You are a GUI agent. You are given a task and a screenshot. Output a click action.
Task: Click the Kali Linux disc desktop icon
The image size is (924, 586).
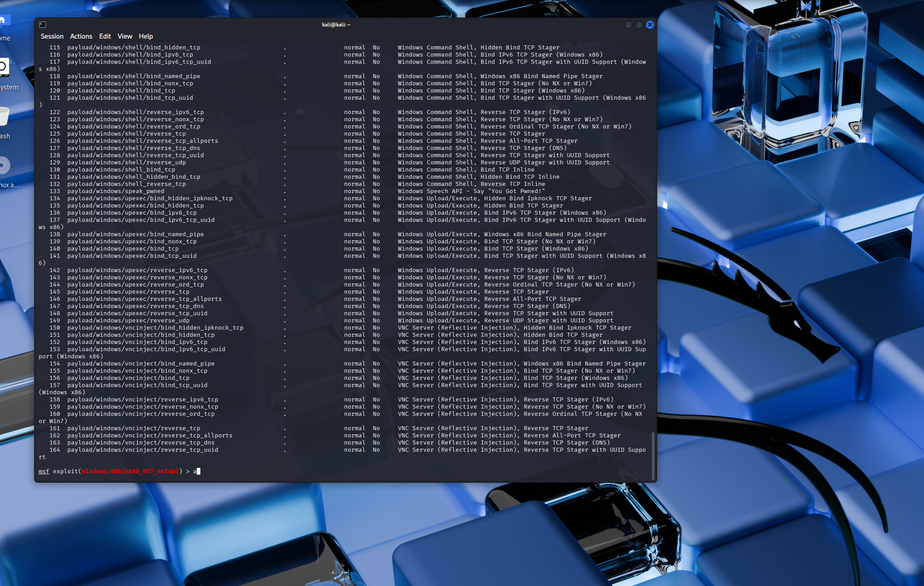pyautogui.click(x=4, y=165)
